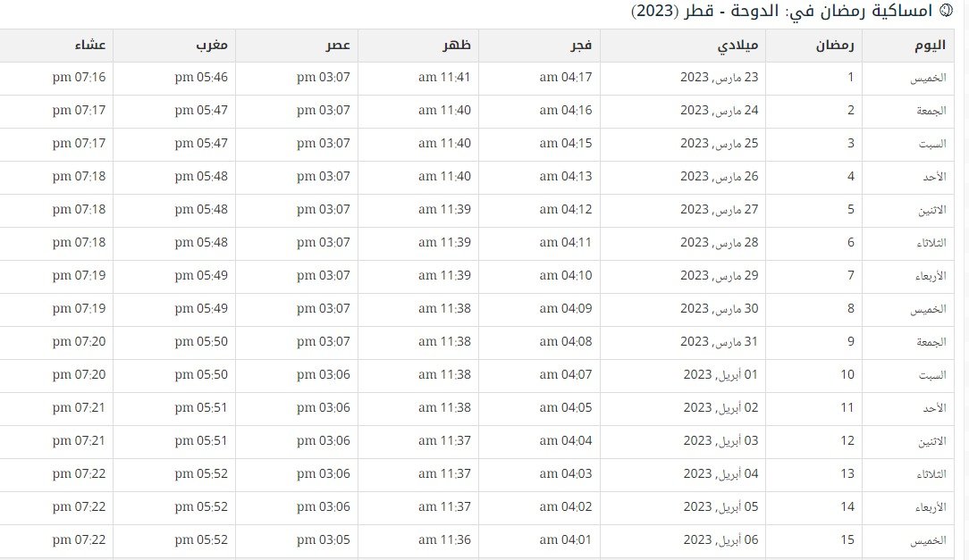
Task: Select Ramadan day number 15 cell
Action: click(x=847, y=539)
